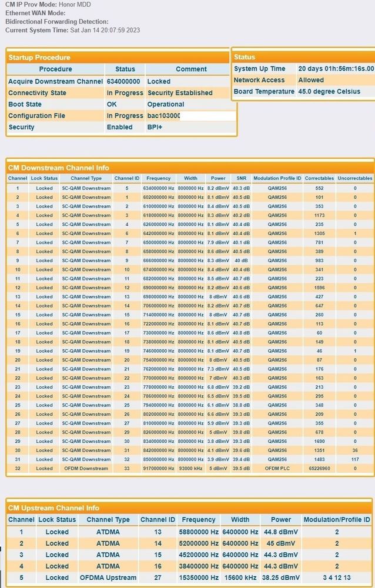
Task: Click correctables value 65226960
Action: coord(319,469)
